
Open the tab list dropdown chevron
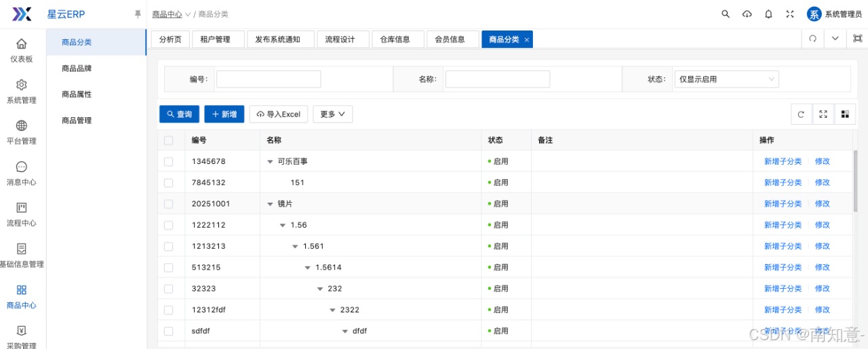coord(835,39)
